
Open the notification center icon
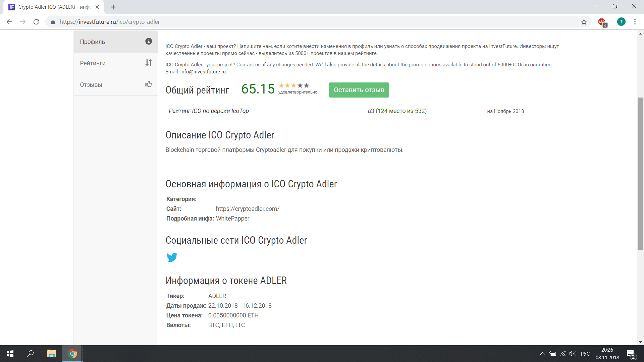click(x=631, y=354)
